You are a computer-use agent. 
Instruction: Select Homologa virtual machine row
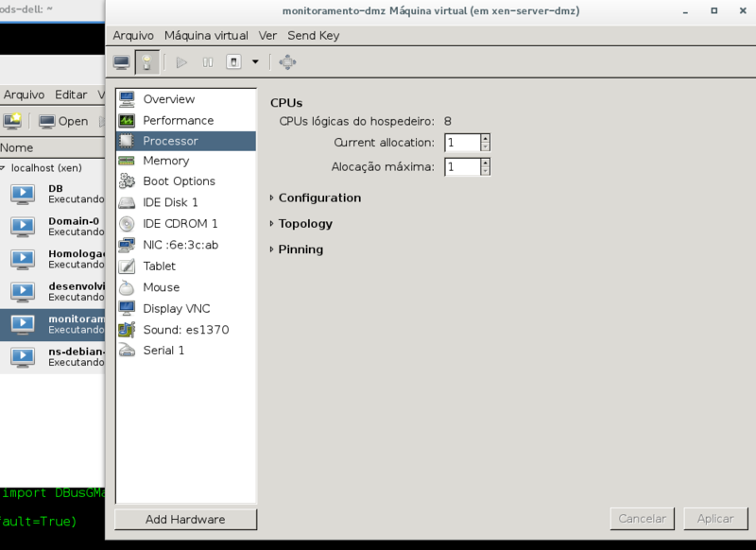[52, 259]
